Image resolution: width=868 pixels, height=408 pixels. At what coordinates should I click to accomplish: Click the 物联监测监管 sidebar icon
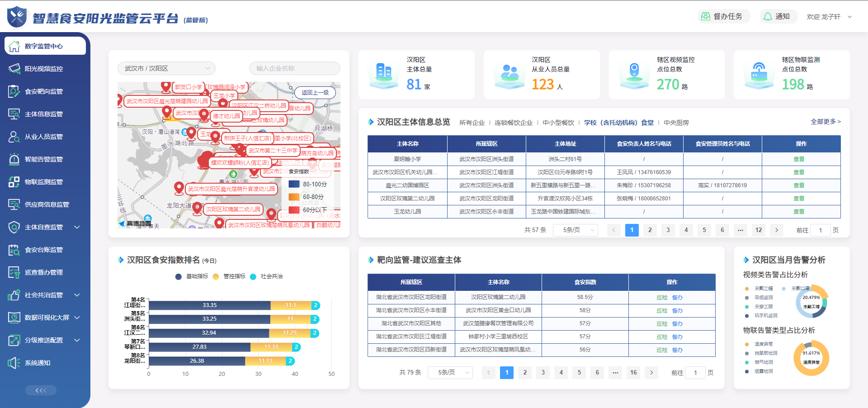tap(14, 182)
